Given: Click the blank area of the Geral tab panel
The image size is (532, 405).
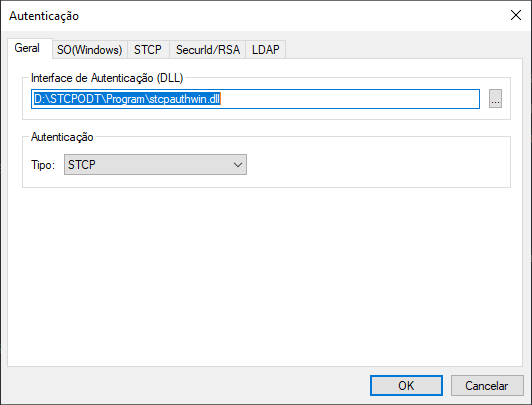Looking at the screenshot, I should (265, 276).
